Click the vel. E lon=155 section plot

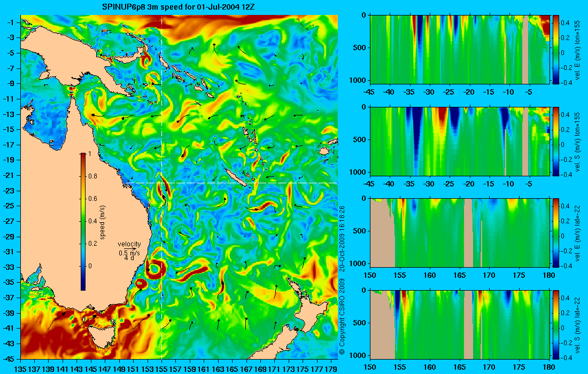coord(460,50)
